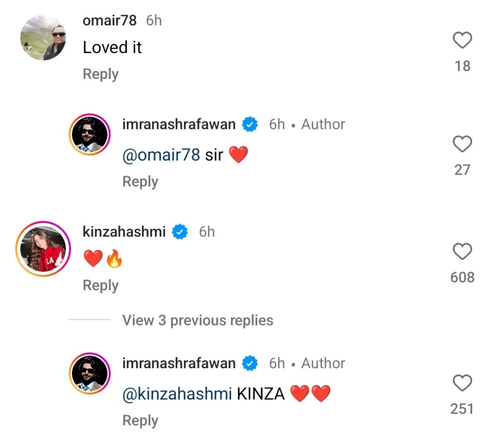Open kinzahashmi's story ring avatar
This screenshot has height=448, width=498.
coord(43,249)
